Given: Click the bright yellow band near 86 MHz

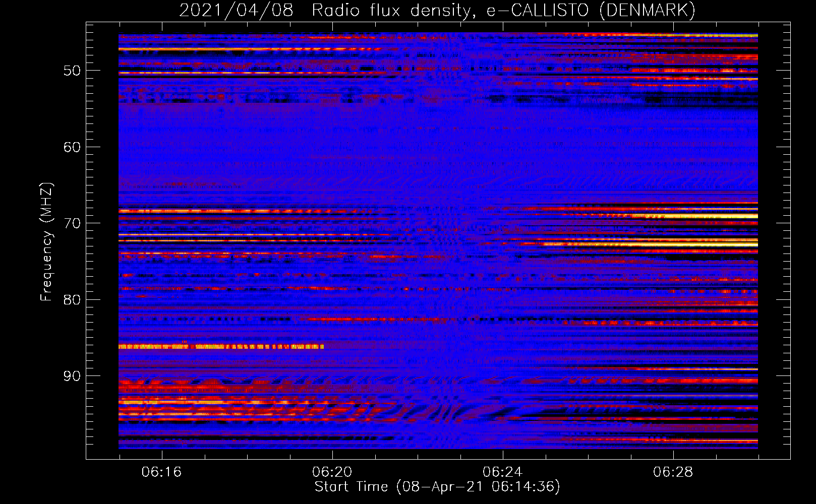Looking at the screenshot, I should pos(221,346).
